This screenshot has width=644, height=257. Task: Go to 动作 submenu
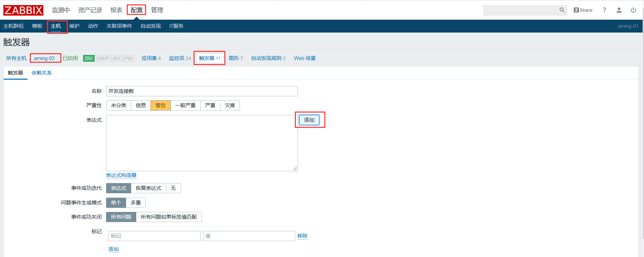[93, 26]
